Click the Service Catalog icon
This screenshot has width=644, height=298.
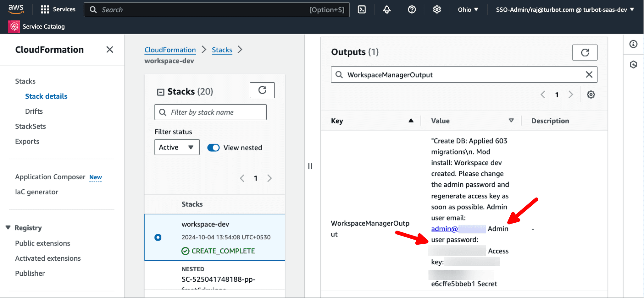coord(14,26)
